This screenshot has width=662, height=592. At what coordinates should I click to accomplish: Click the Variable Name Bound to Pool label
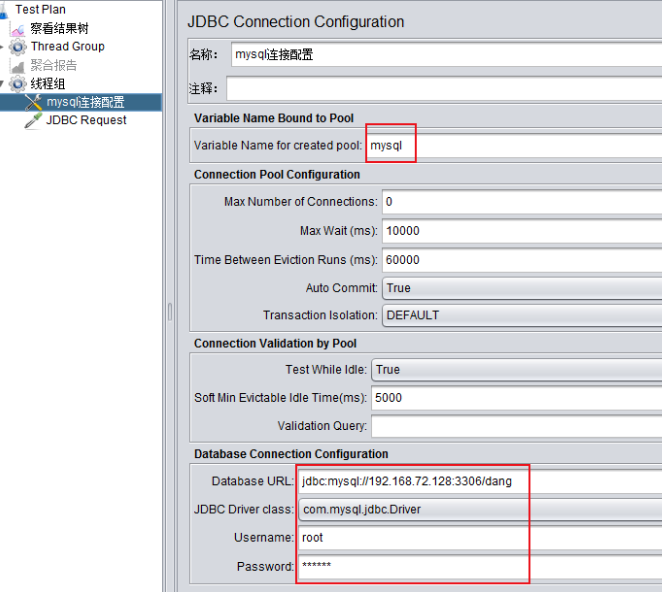click(274, 118)
